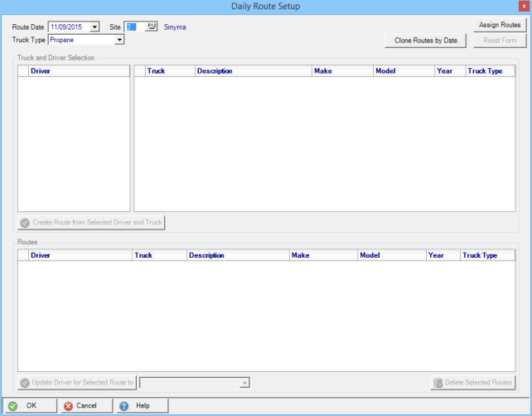Click Clone Routes by Date button
This screenshot has width=532, height=416.
(x=426, y=40)
